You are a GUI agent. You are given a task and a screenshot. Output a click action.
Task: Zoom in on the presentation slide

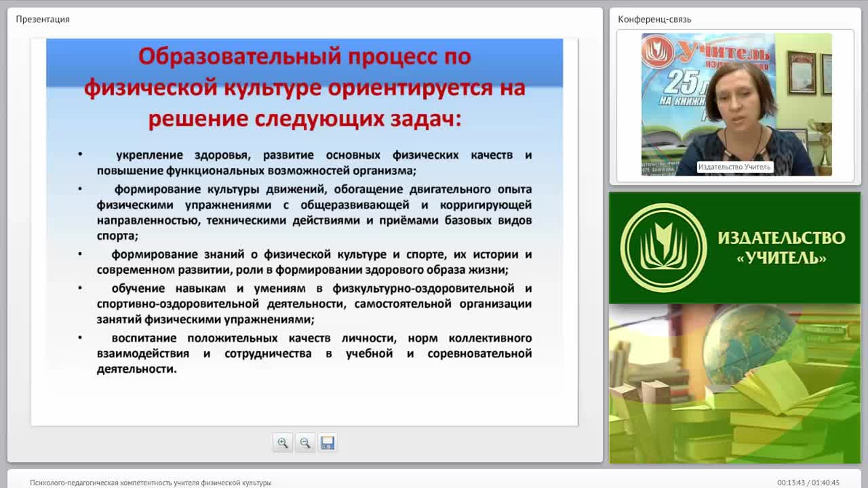click(x=283, y=443)
